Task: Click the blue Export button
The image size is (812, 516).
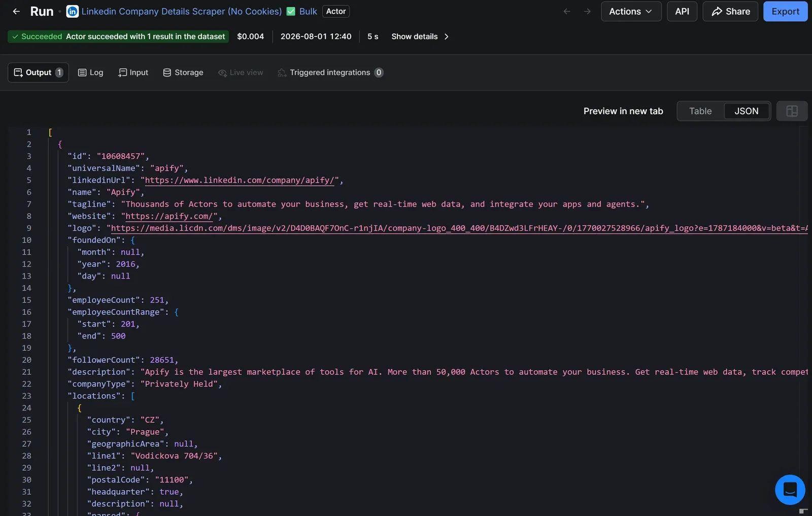Action: click(x=785, y=11)
